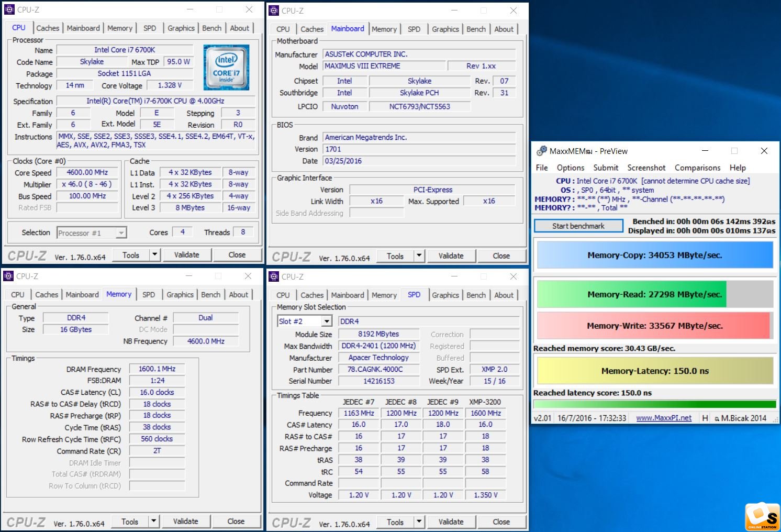The image size is (781, 532).
Task: Click Level 3 cache value 8 MBytes
Action: pyautogui.click(x=190, y=208)
